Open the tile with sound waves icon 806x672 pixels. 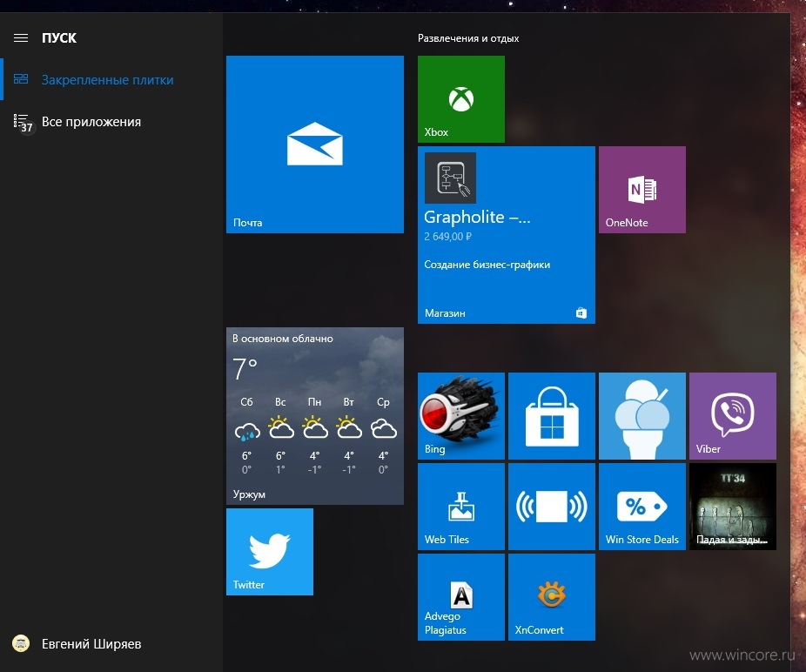click(x=552, y=507)
